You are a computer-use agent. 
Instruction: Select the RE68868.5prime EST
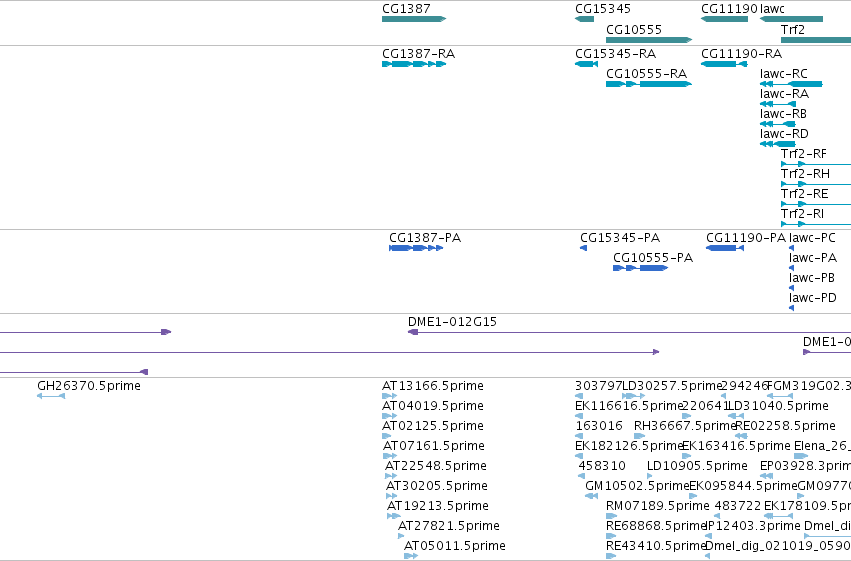tap(611, 536)
